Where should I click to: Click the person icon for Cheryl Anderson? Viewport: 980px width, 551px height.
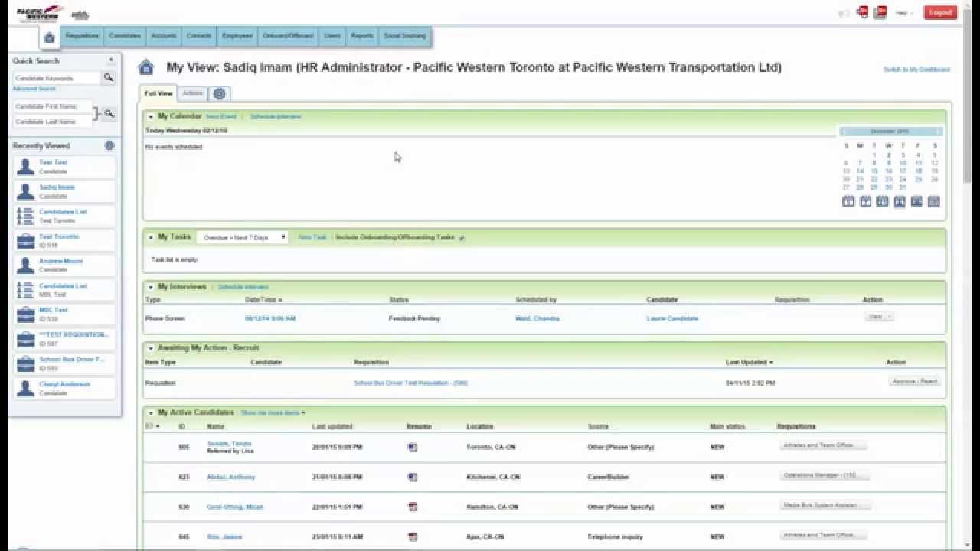26,388
